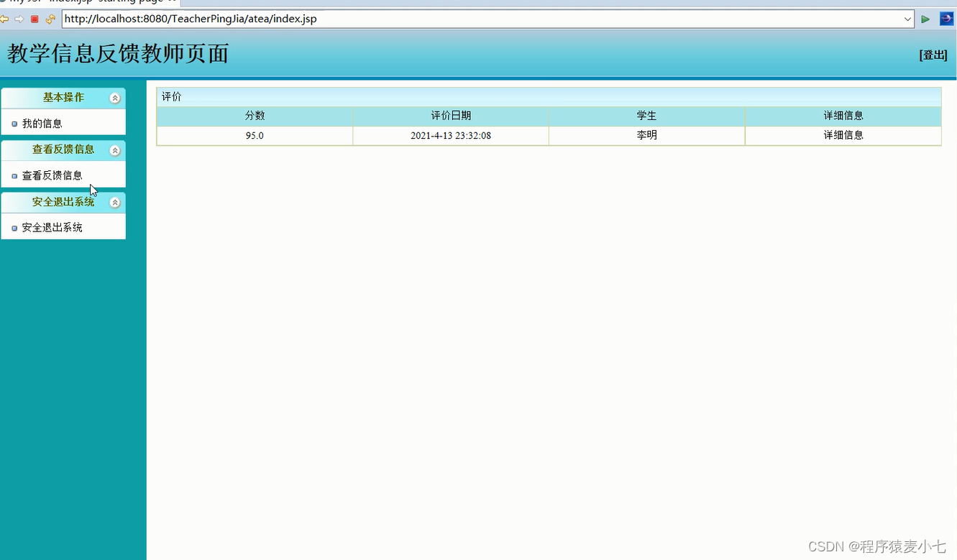This screenshot has width=957, height=560.
Task: Click the 分数 column header
Action: point(255,116)
